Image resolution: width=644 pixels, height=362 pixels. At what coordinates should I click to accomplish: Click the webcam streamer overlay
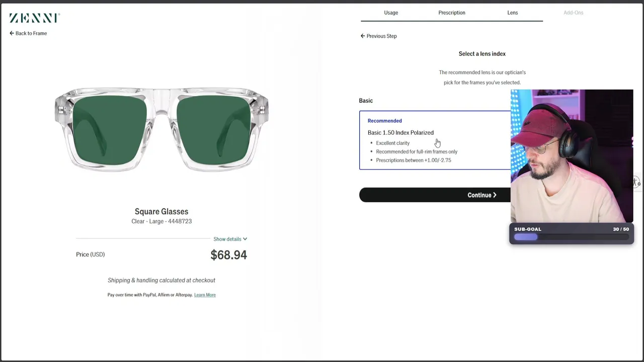click(572, 156)
